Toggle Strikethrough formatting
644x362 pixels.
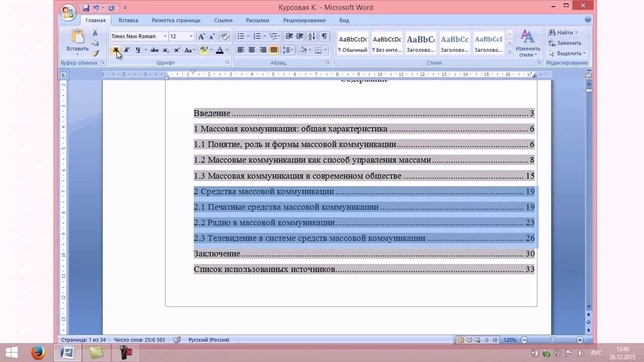(x=154, y=50)
